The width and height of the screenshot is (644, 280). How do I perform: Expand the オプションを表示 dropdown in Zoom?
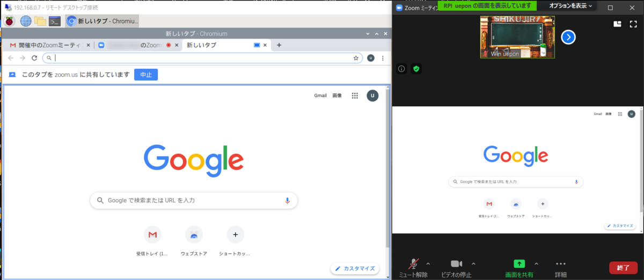570,6
